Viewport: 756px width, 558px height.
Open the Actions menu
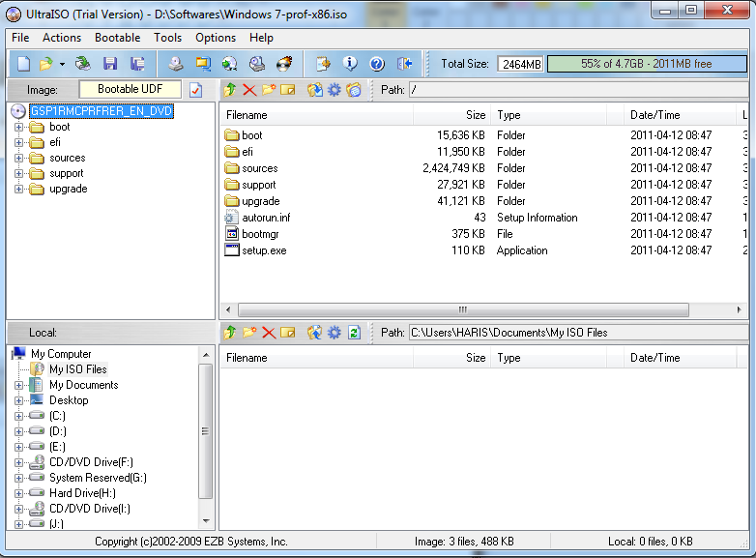pyautogui.click(x=62, y=38)
